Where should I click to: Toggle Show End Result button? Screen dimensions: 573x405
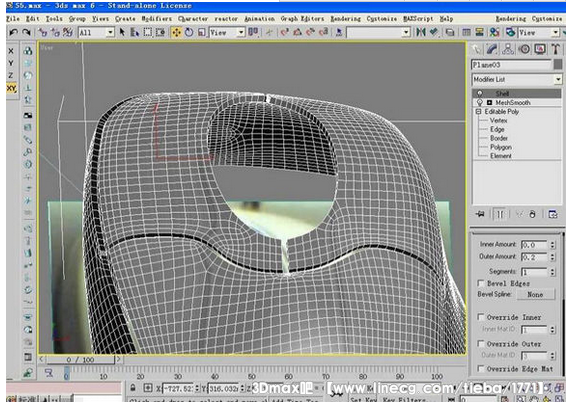[x=499, y=214]
